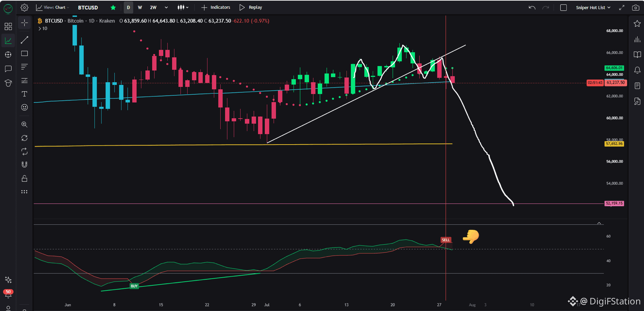Open the chart view sidebar icon
The image size is (644, 311).
(x=8, y=41)
